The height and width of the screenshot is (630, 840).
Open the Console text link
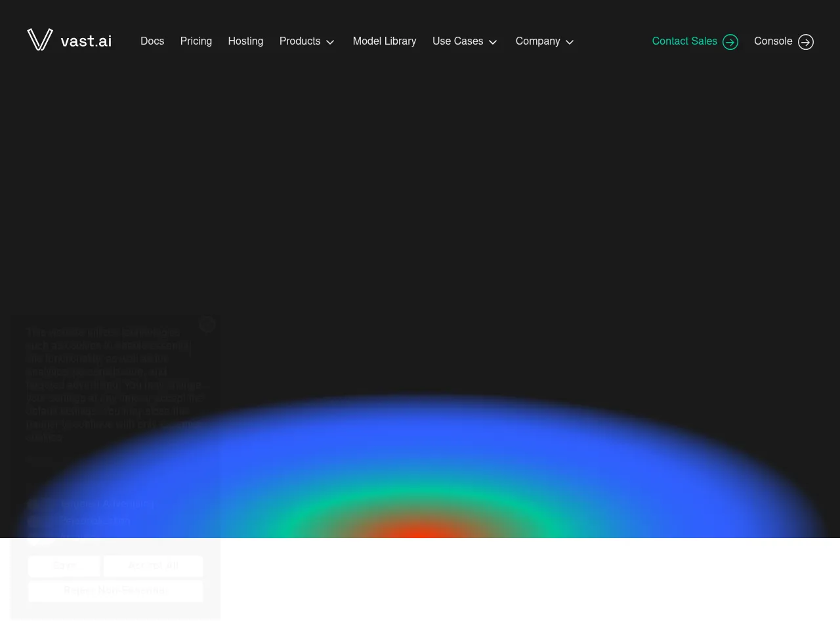point(773,41)
